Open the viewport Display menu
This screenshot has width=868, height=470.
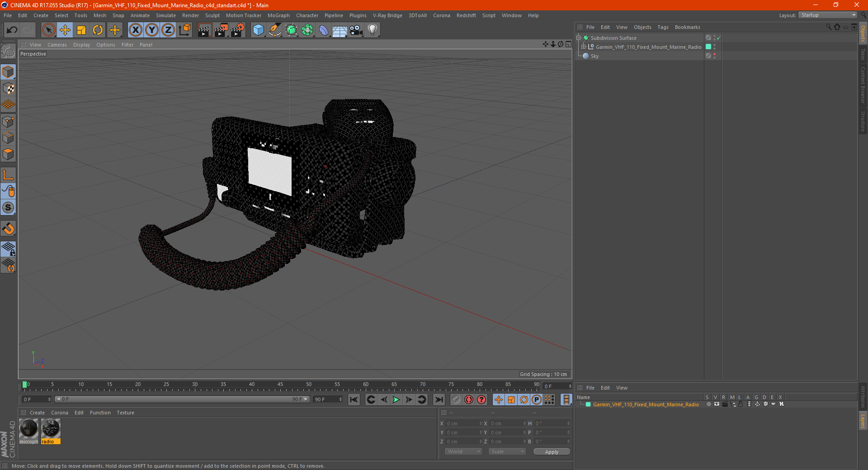81,45
